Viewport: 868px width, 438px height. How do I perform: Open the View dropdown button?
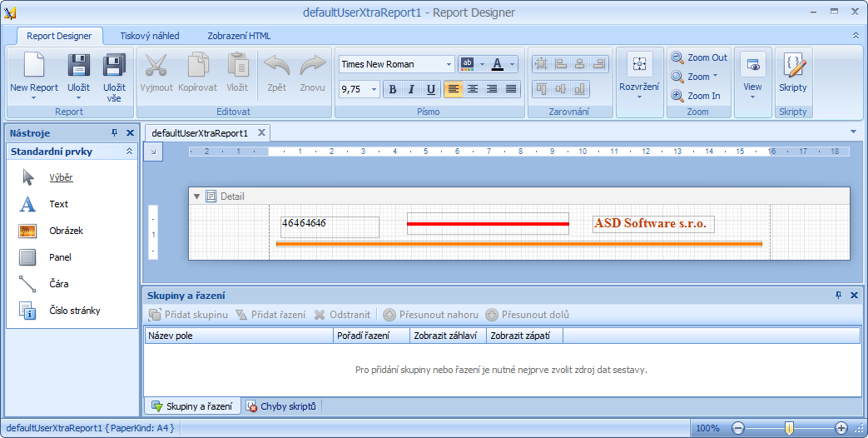(753, 75)
